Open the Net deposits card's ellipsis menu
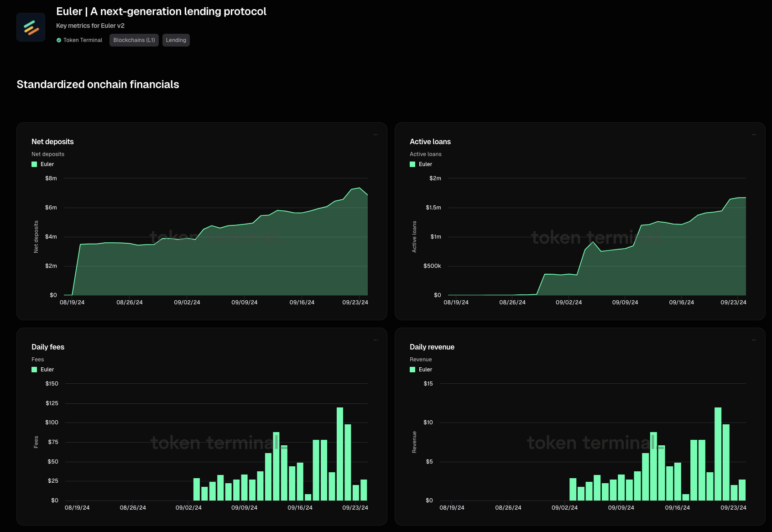The image size is (772, 532). tap(376, 135)
